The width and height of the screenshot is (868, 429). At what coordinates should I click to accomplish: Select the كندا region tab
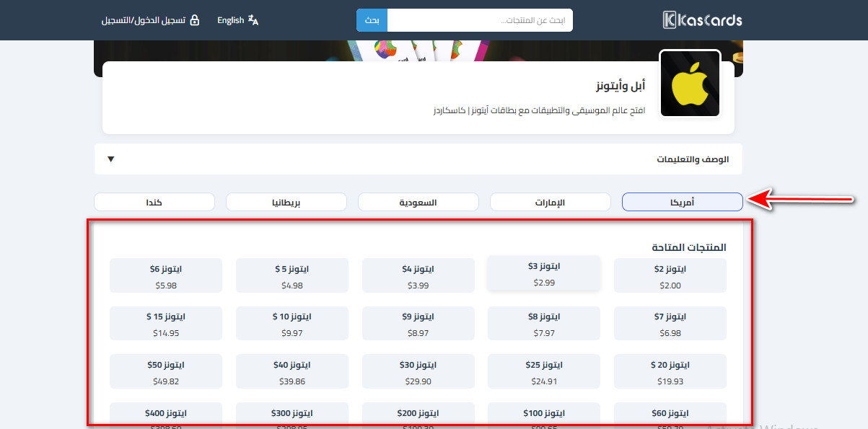154,202
